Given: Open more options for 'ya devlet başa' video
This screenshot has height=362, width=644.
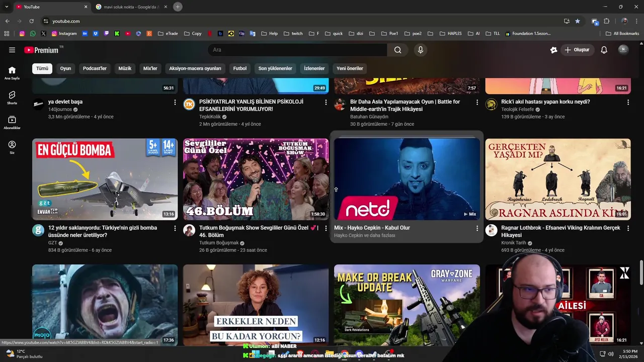Looking at the screenshot, I should [x=175, y=102].
